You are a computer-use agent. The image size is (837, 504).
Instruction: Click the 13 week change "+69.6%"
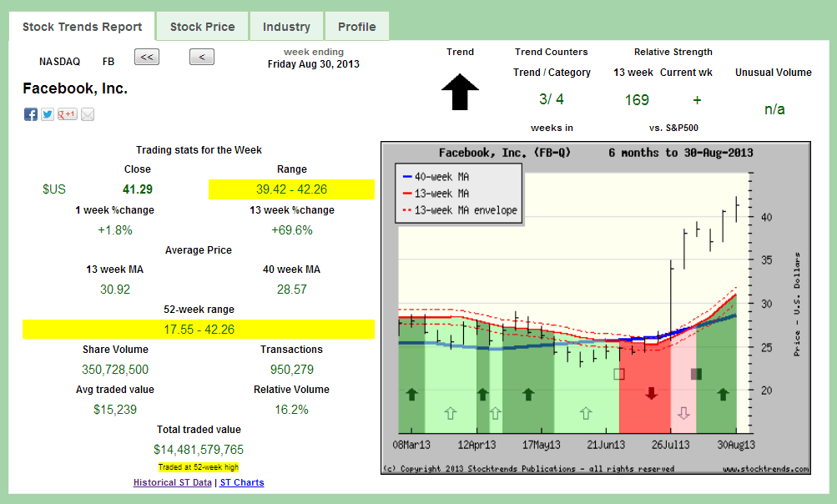292,230
